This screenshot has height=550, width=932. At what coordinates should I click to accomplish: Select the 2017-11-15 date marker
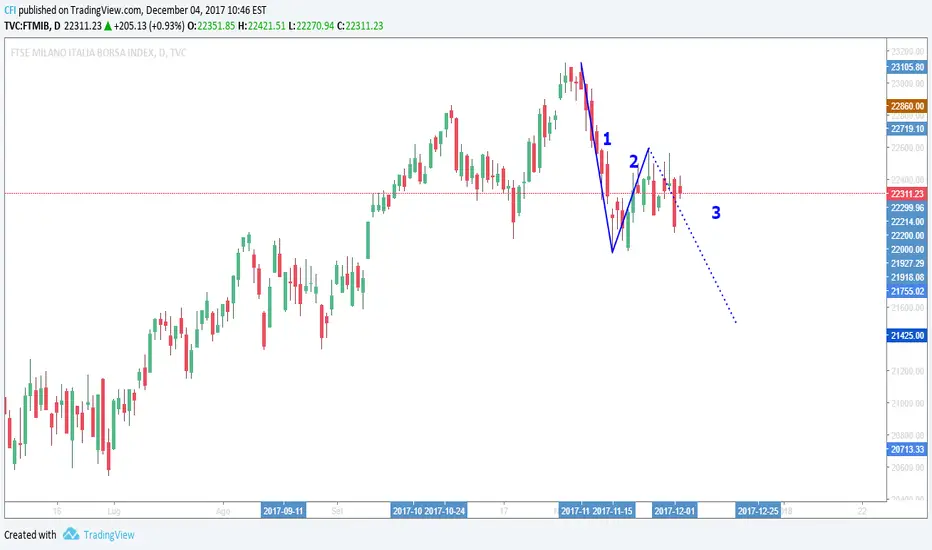click(613, 511)
